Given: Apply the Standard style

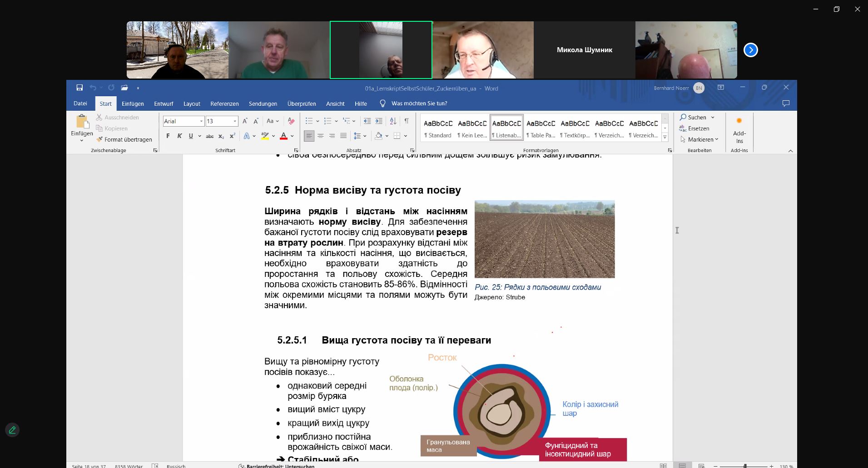Looking at the screenshot, I should point(438,128).
